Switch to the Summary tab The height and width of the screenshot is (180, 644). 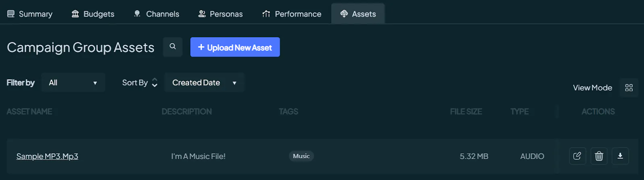point(30,14)
